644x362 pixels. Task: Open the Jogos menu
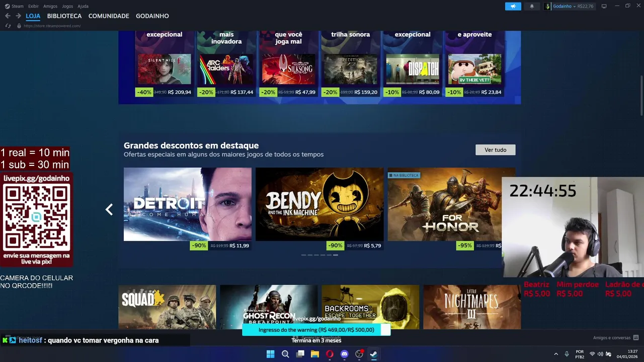click(67, 6)
